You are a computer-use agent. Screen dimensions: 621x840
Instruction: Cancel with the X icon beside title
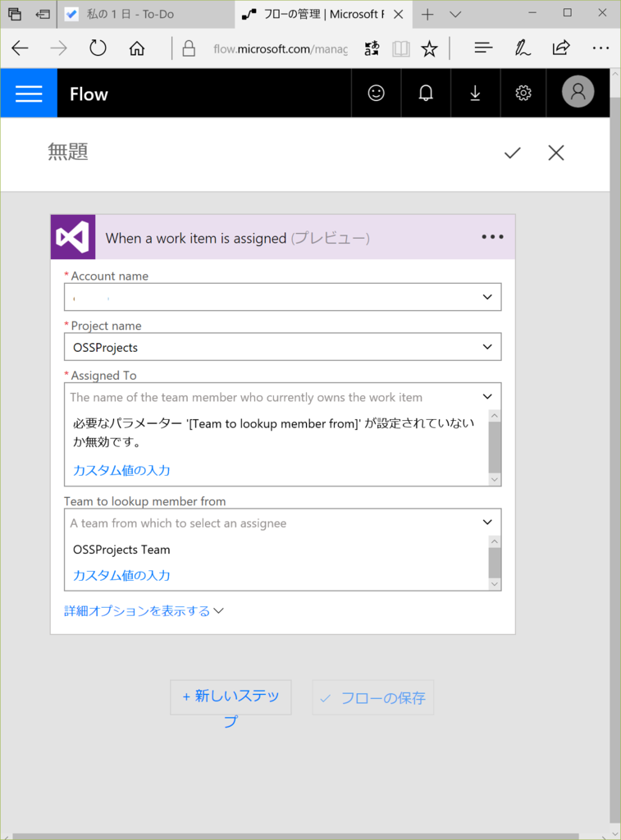(x=556, y=153)
